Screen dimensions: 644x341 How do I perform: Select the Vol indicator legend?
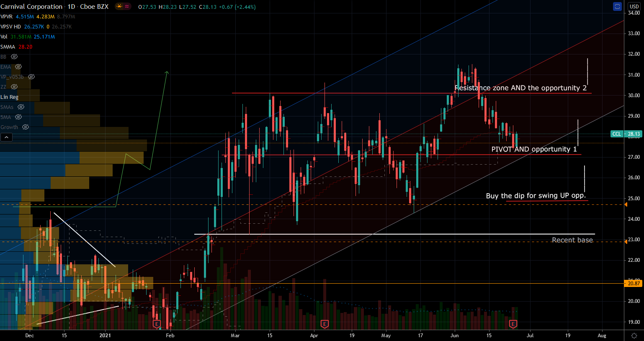pyautogui.click(x=4, y=36)
